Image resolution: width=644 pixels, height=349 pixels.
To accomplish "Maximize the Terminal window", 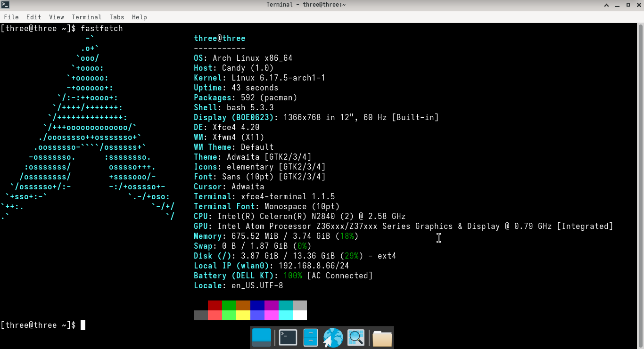I will click(628, 5).
